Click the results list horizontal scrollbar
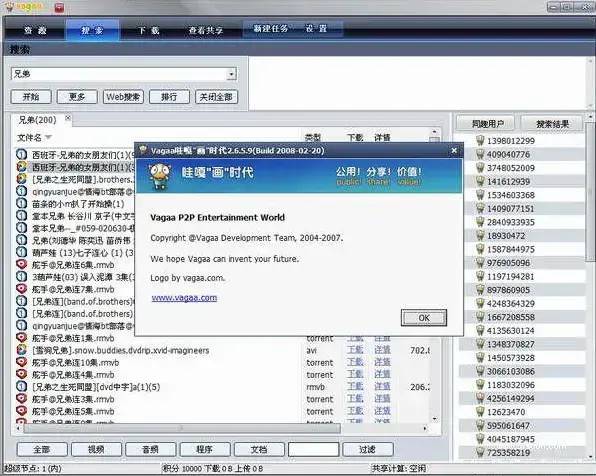 pyautogui.click(x=182, y=428)
